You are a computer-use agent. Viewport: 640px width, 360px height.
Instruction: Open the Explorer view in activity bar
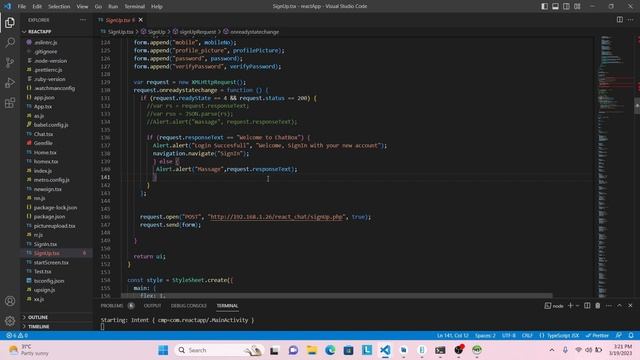point(10,22)
